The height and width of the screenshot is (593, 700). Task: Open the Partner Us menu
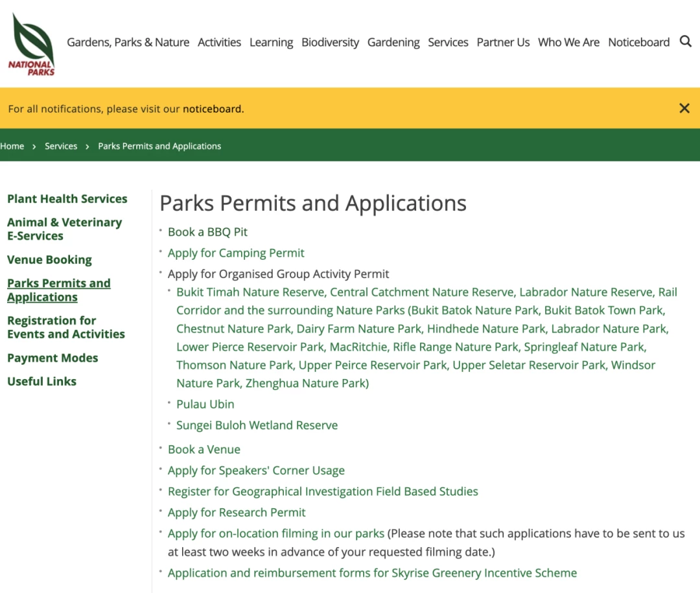coord(503,42)
